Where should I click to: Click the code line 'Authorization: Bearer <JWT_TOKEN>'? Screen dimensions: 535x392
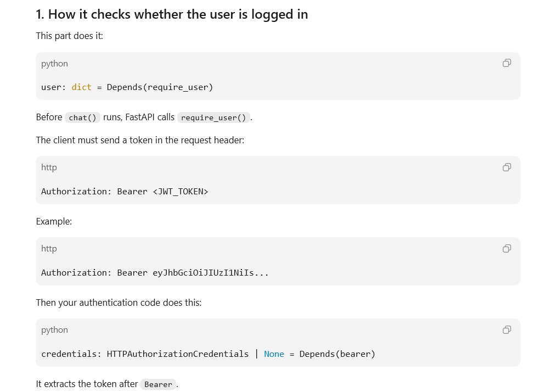click(x=125, y=192)
